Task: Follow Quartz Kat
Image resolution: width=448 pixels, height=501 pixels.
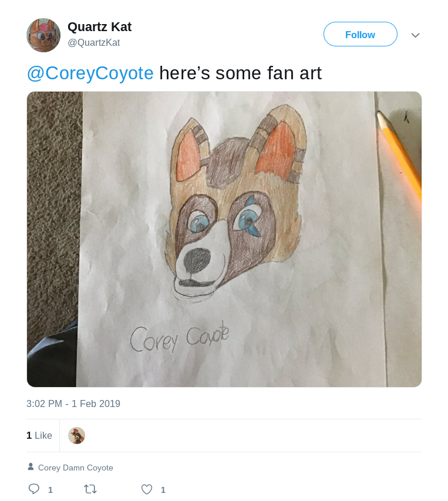Action: (x=360, y=34)
